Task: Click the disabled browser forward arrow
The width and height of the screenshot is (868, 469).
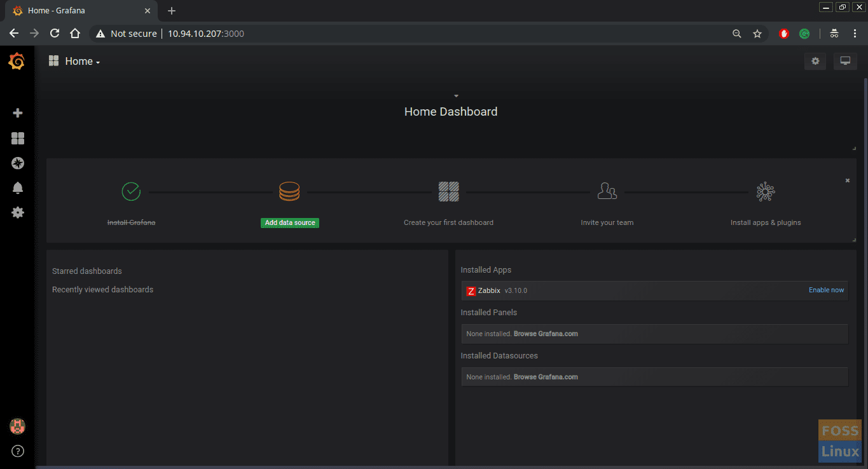Action: click(x=34, y=34)
